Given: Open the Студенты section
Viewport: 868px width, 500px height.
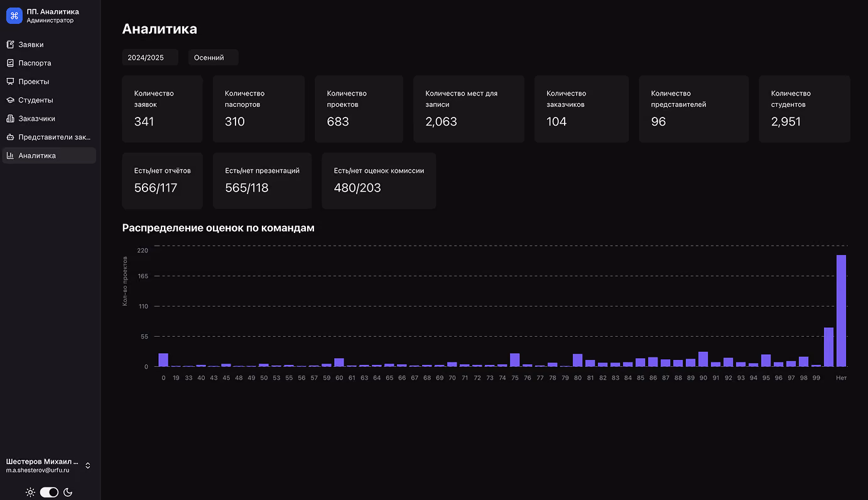Looking at the screenshot, I should pos(49,100).
